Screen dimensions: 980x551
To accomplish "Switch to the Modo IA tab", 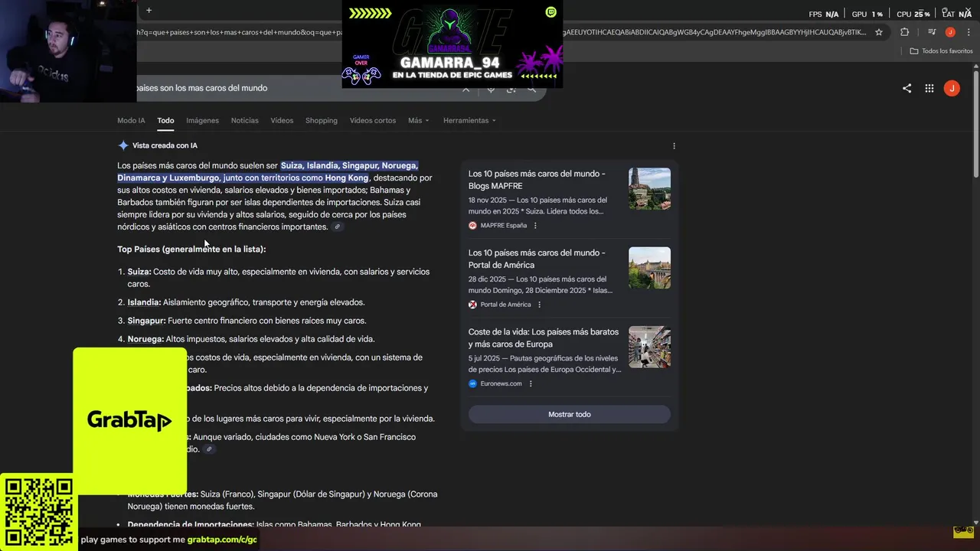I will click(131, 120).
